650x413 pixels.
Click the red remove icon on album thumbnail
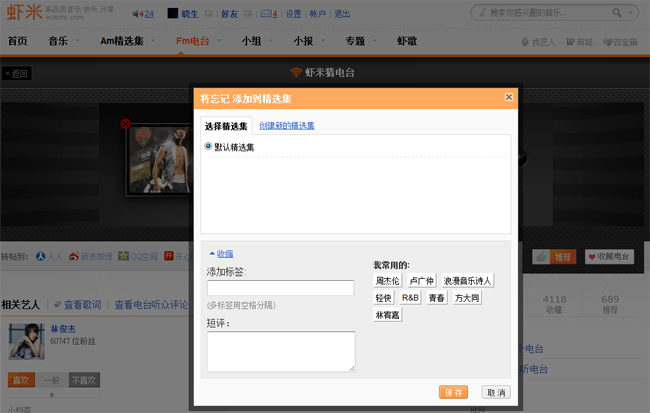point(124,124)
